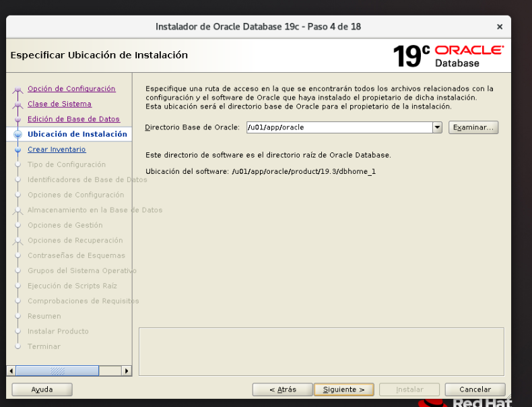Click the Identificadores de Base de Datos step
Image resolution: width=532 pixels, height=407 pixels.
(x=87, y=179)
